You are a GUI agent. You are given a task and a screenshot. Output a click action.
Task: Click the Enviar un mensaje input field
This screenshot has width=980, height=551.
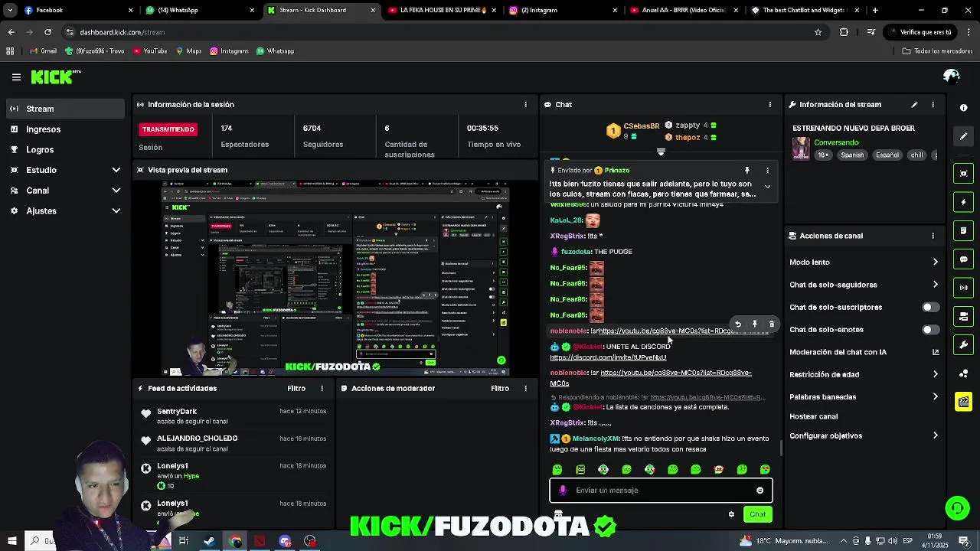(661, 491)
